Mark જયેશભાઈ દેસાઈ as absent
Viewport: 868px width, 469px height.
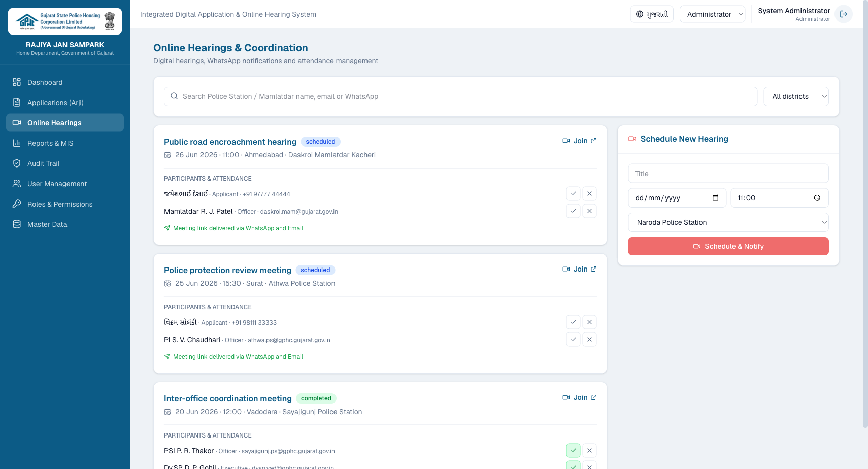click(589, 194)
